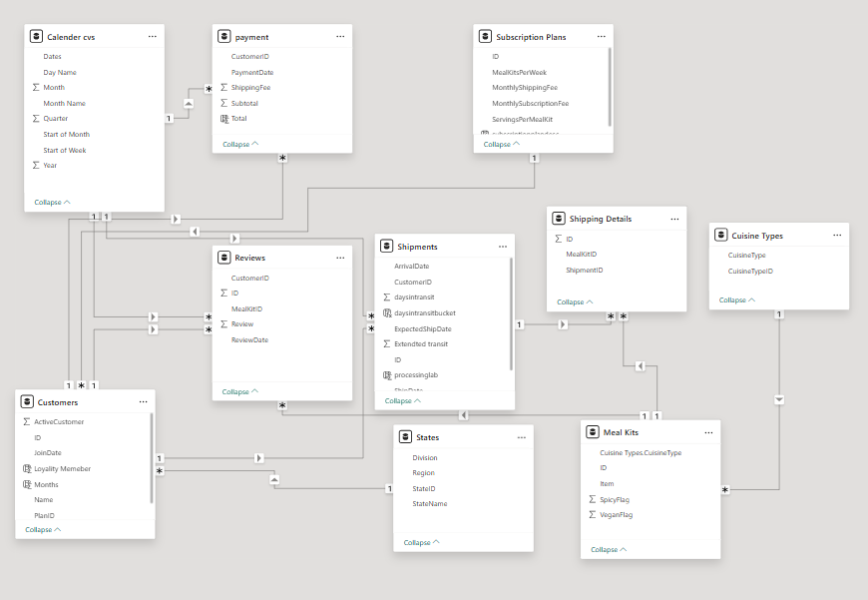Viewport: 868px width, 600px height.
Task: Collapse the payment table card
Action: point(240,144)
